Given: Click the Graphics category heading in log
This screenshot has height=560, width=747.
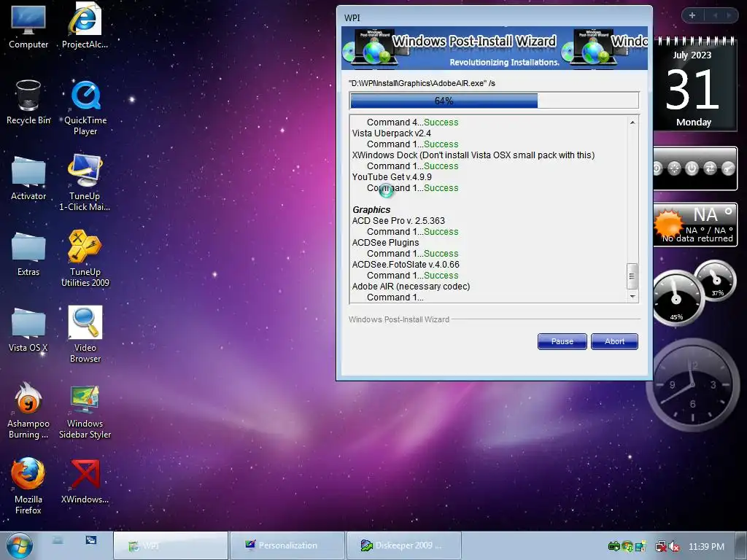Looking at the screenshot, I should click(x=371, y=209).
